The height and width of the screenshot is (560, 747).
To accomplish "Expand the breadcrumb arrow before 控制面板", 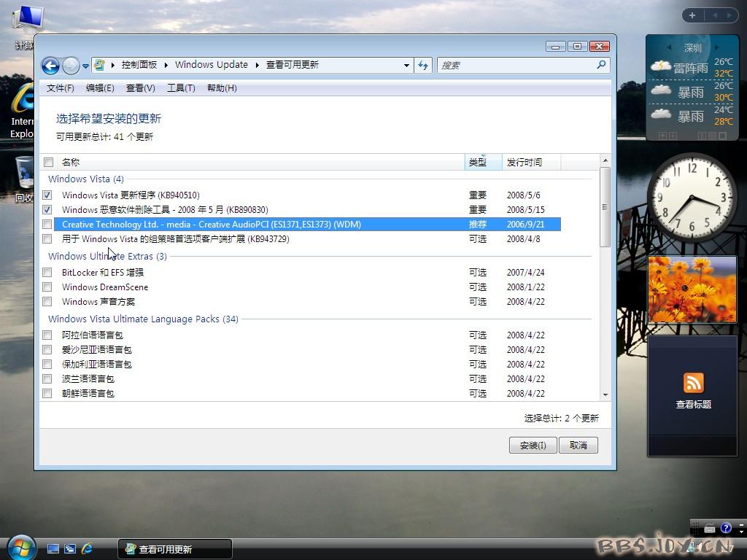I will 113,65.
